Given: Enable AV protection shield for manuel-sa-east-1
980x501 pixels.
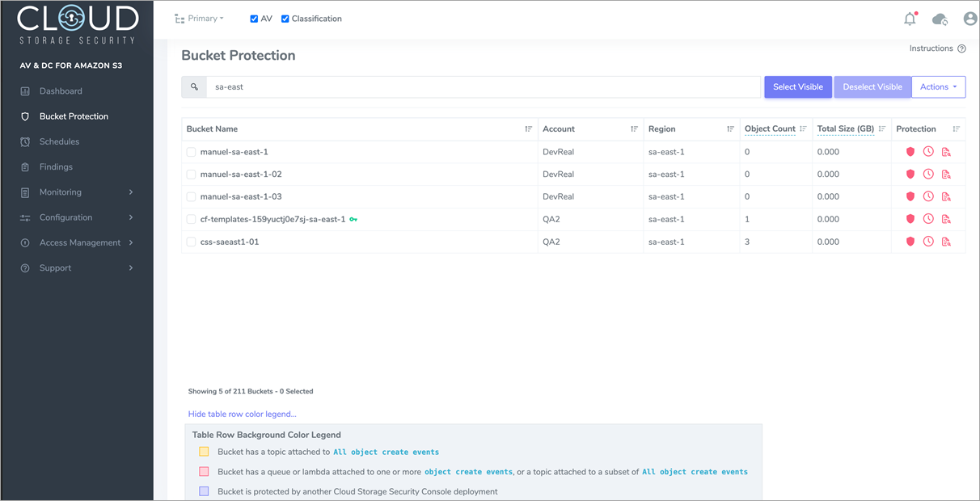Looking at the screenshot, I should click(910, 151).
